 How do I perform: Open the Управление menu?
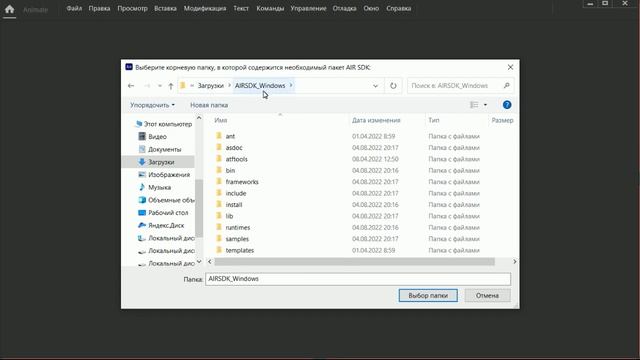coord(308,8)
